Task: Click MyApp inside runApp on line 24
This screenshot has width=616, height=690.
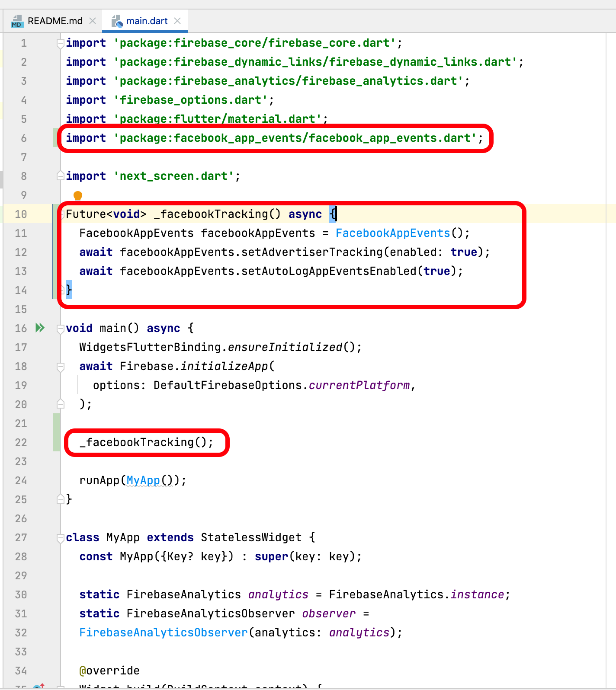Action: pos(143,480)
